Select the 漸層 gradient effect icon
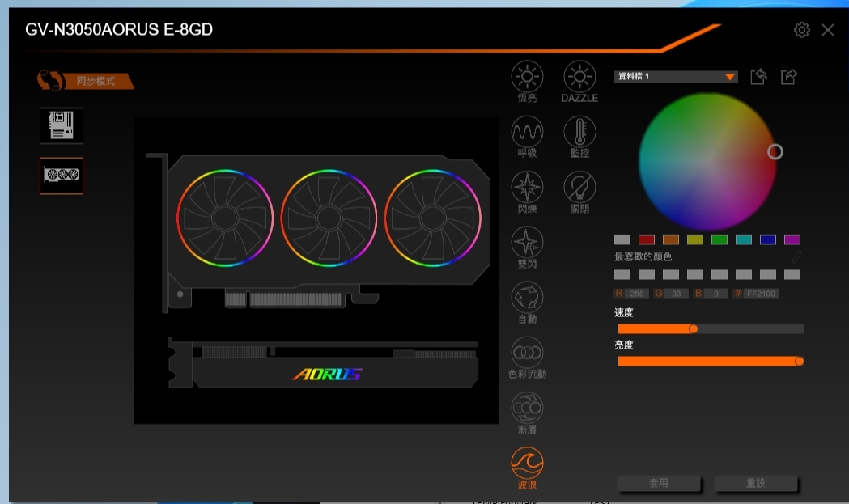 point(527,408)
